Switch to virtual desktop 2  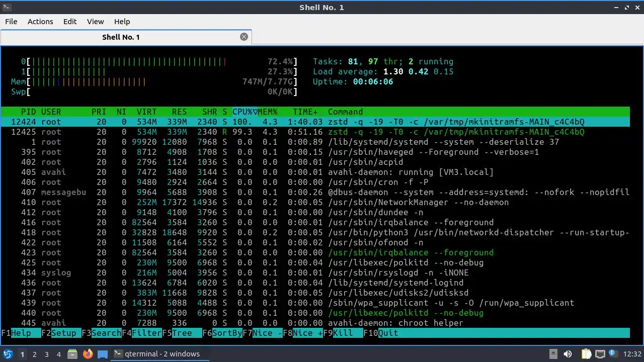click(x=35, y=354)
